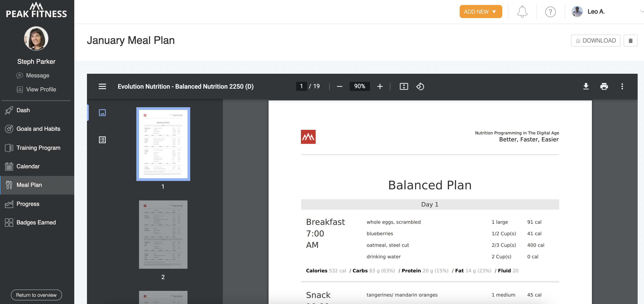Select page 2 thumbnail
Viewport: 644px width, 304px height.
point(163,235)
